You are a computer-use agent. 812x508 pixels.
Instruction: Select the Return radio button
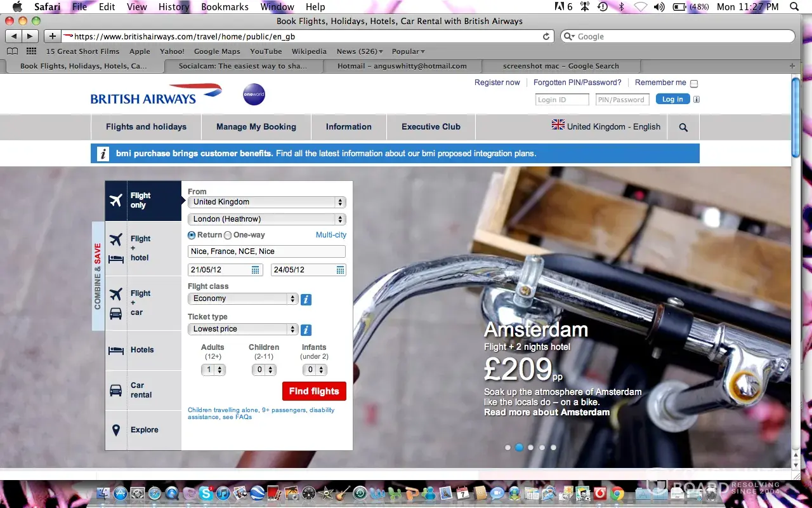[x=192, y=235]
